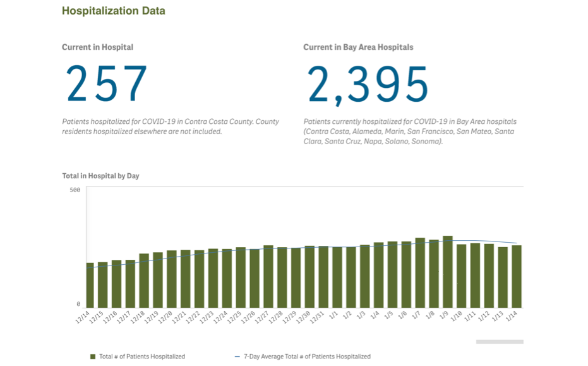Click the horizontal scrollbar below the chart
588x366 pixels.
click(500, 342)
